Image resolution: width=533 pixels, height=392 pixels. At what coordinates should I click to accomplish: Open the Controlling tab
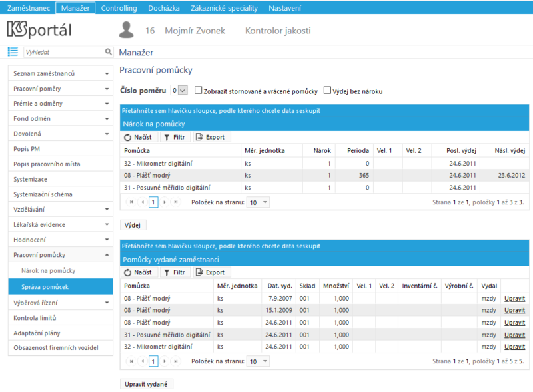pos(119,8)
